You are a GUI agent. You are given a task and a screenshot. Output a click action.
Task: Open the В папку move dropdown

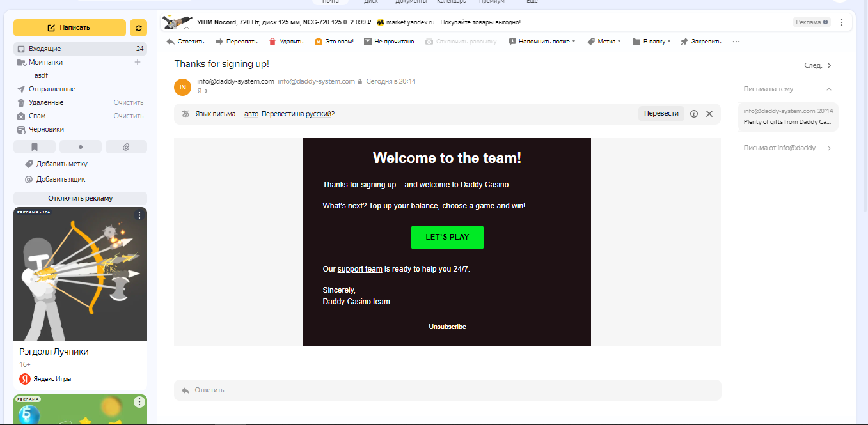pos(651,42)
